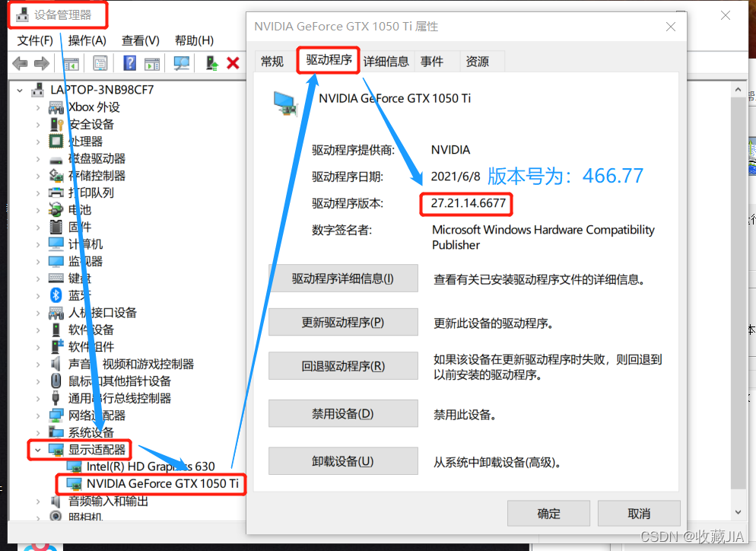This screenshot has width=756, height=551.
Task: Expand the Xbox 外设 node
Action: tap(37, 107)
